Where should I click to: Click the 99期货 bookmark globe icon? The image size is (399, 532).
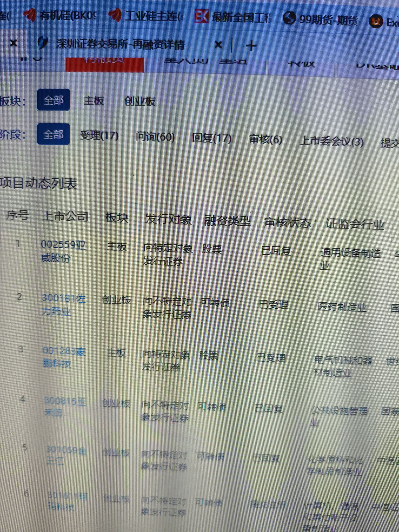[x=289, y=18]
